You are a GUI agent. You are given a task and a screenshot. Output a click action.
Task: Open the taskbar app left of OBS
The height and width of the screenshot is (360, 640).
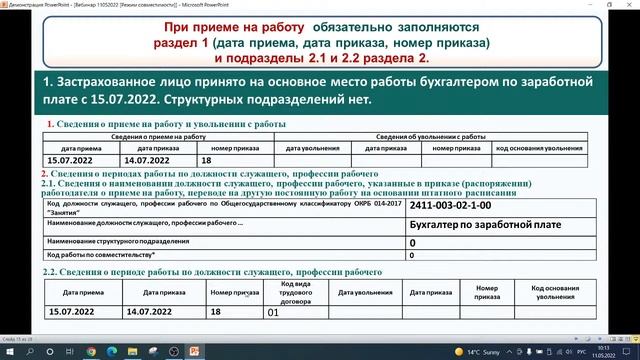[x=153, y=351]
